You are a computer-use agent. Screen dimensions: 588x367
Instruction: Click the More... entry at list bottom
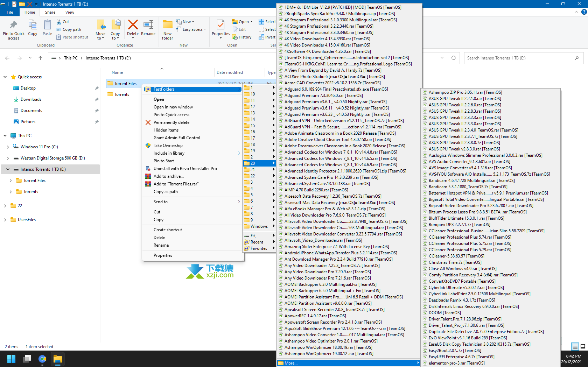coord(349,363)
